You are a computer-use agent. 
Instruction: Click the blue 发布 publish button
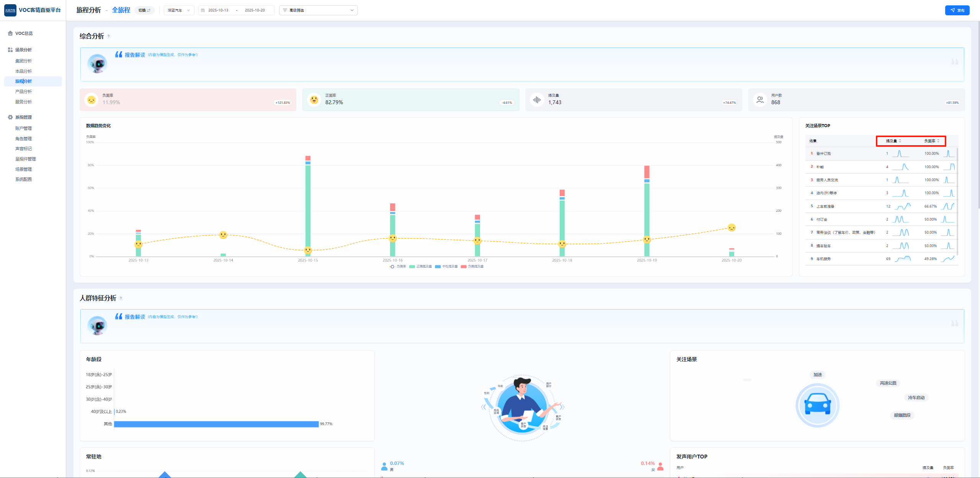point(957,10)
